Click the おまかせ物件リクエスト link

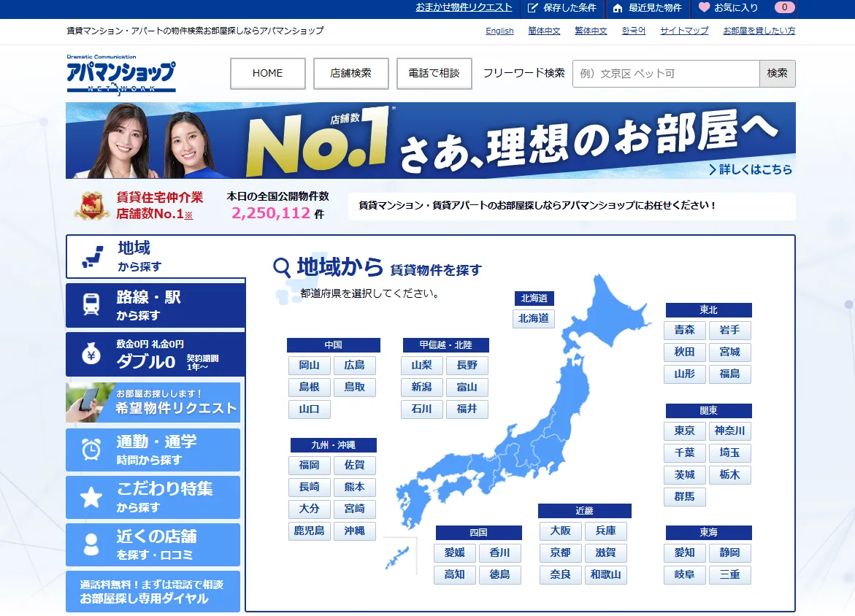coord(464,7)
